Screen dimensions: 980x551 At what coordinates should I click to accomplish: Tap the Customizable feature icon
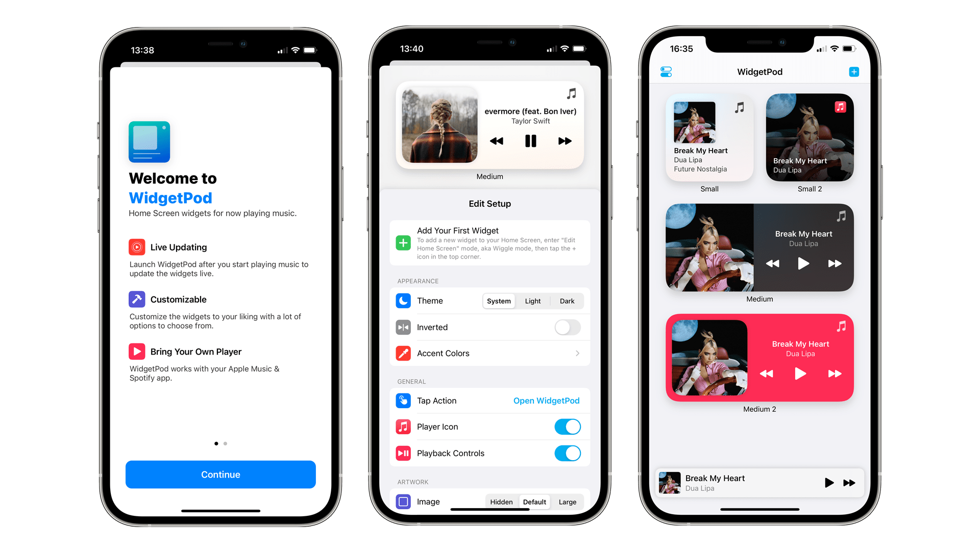(x=135, y=297)
